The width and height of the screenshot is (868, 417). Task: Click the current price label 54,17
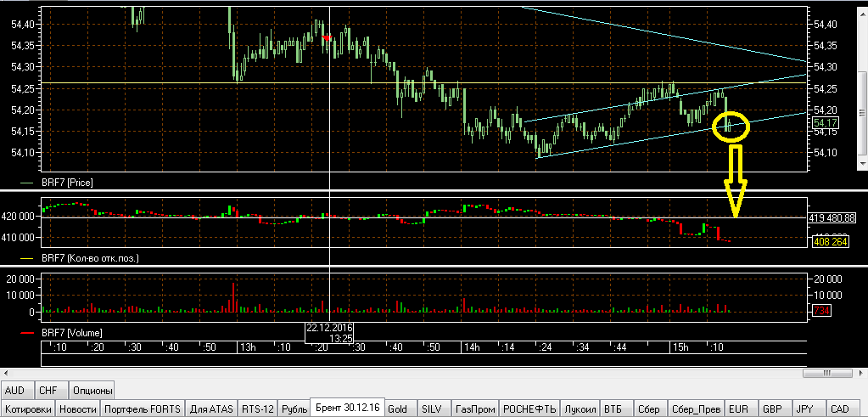click(x=826, y=123)
